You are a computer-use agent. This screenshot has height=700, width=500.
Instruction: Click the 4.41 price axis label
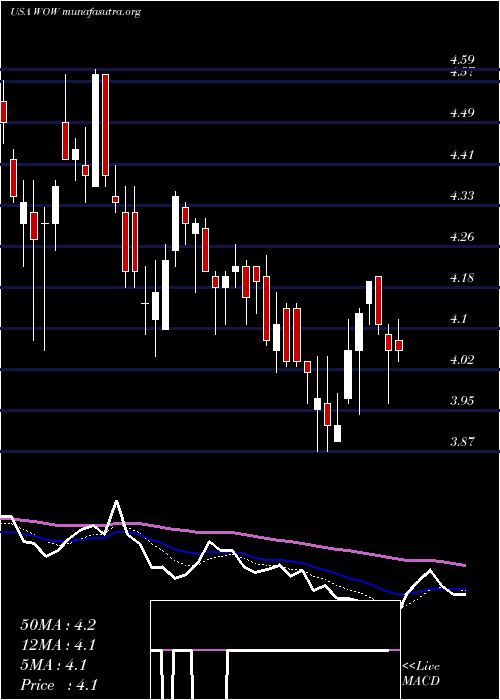[x=462, y=155]
